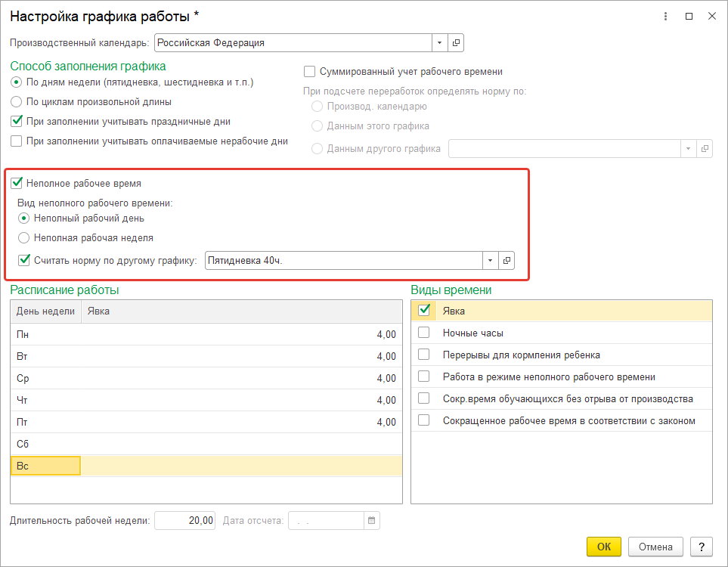This screenshot has width=728, height=567.
Task: Enable Суммированный учет рабочего времени checkbox
Action: [309, 72]
